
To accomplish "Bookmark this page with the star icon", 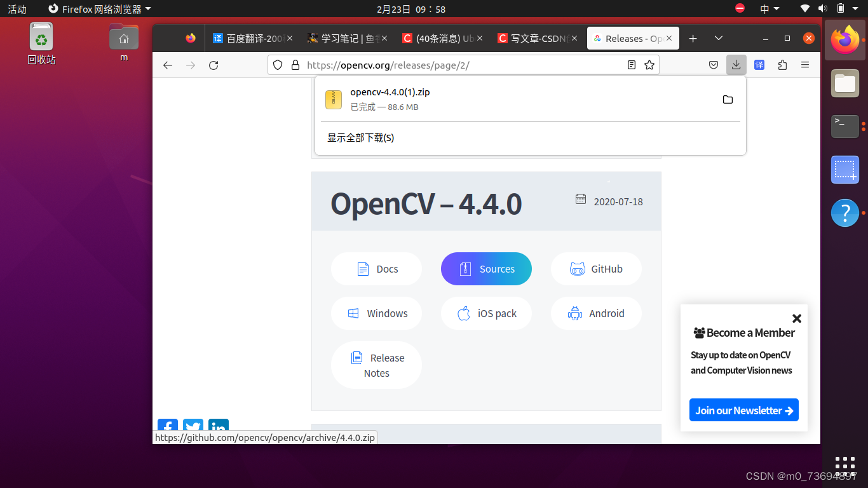I will point(649,65).
